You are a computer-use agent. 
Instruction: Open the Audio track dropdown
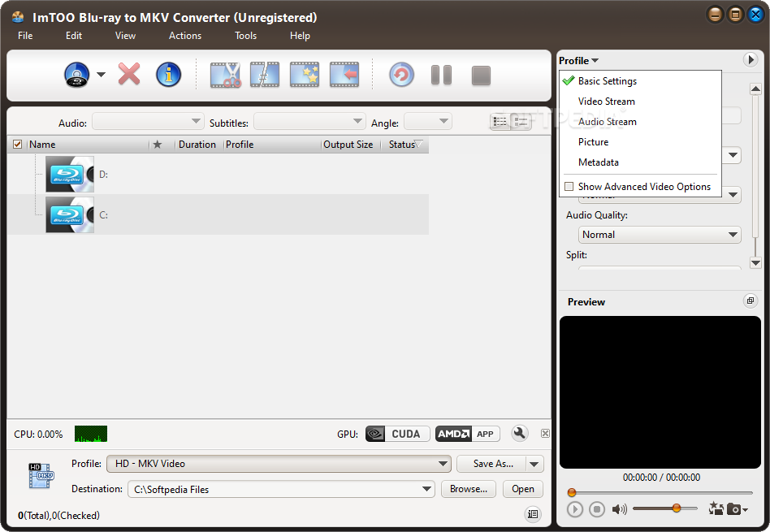click(x=147, y=122)
